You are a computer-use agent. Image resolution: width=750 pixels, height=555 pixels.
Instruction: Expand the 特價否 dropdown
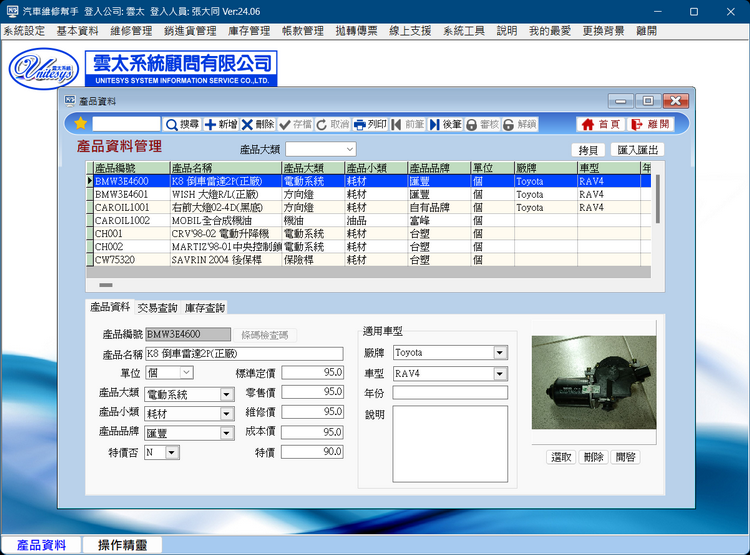(x=172, y=453)
